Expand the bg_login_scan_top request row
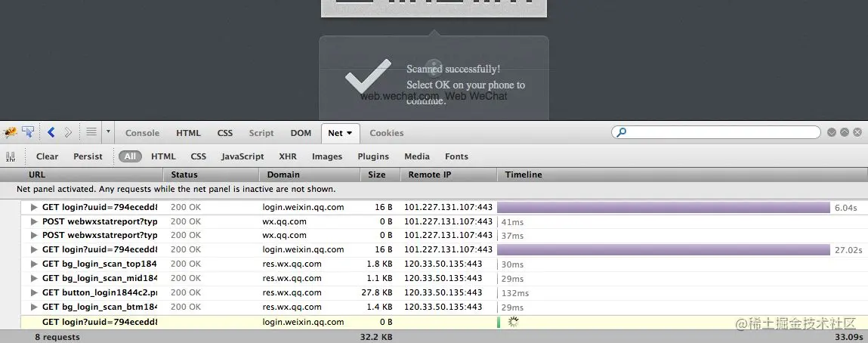 point(34,264)
